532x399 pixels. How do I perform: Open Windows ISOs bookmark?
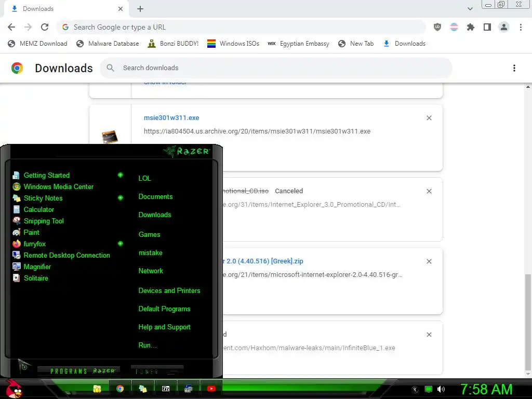pos(233,44)
